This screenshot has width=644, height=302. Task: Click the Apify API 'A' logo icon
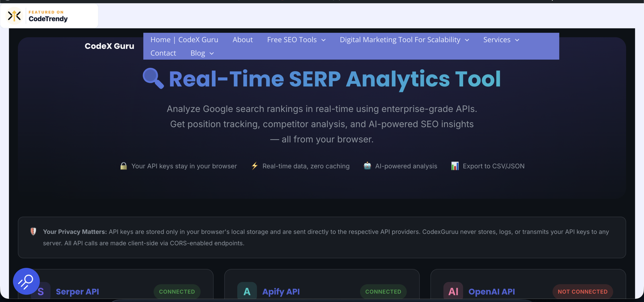tap(247, 291)
